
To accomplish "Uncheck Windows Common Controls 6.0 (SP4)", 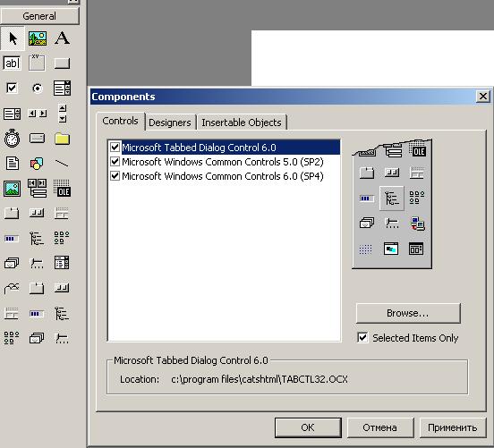I will 115,175.
